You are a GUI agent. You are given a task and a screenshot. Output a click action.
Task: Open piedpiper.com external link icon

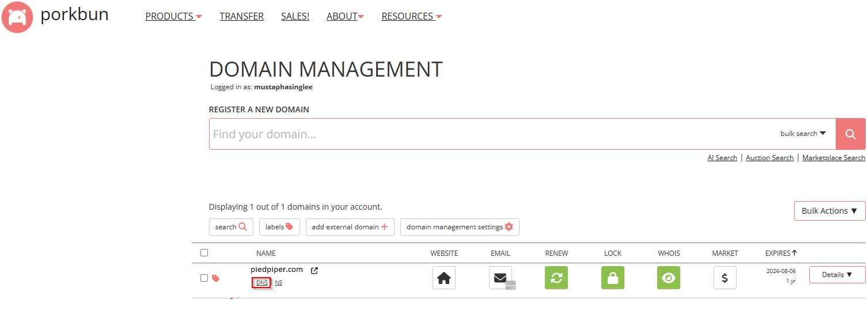click(x=314, y=270)
